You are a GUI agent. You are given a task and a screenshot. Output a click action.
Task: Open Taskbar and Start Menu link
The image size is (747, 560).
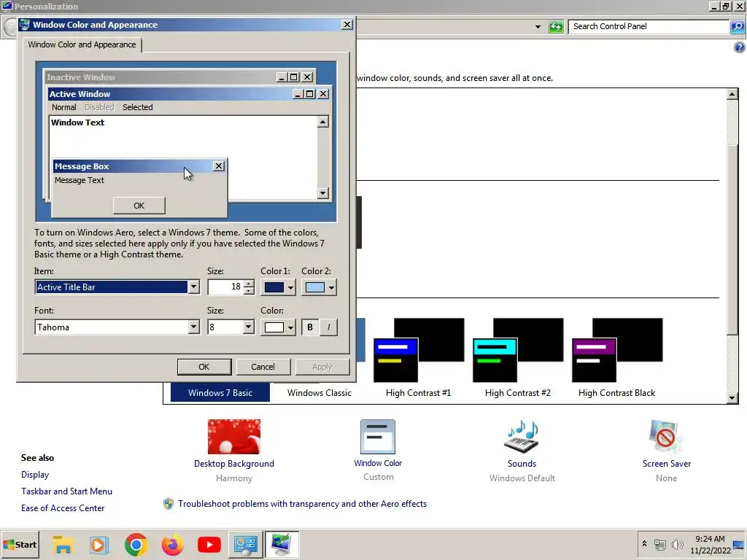pyautogui.click(x=66, y=491)
